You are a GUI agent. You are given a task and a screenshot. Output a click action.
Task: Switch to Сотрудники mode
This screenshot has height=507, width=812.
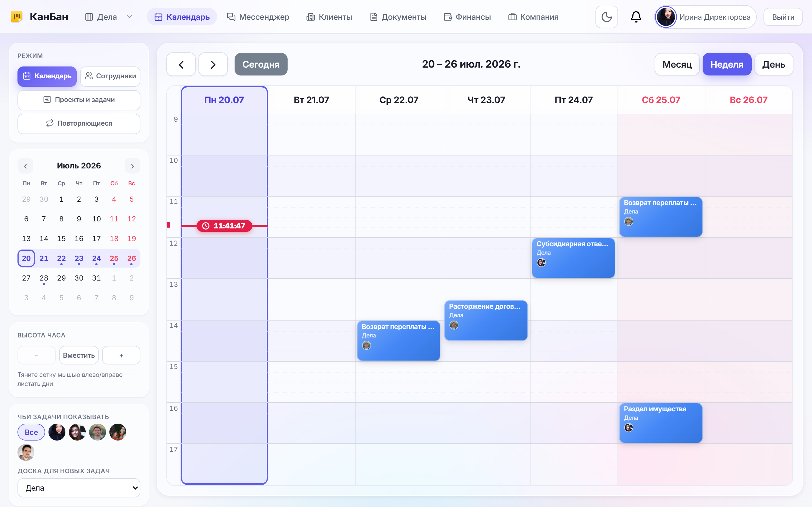pyautogui.click(x=111, y=76)
